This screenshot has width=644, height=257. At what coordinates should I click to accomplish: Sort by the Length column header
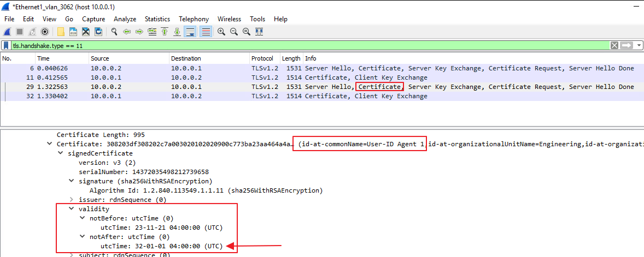[x=291, y=58]
